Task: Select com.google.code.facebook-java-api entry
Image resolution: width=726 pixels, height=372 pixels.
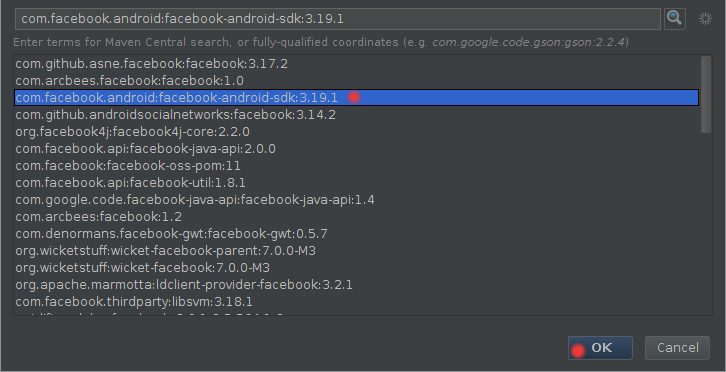Action: [x=357, y=200]
